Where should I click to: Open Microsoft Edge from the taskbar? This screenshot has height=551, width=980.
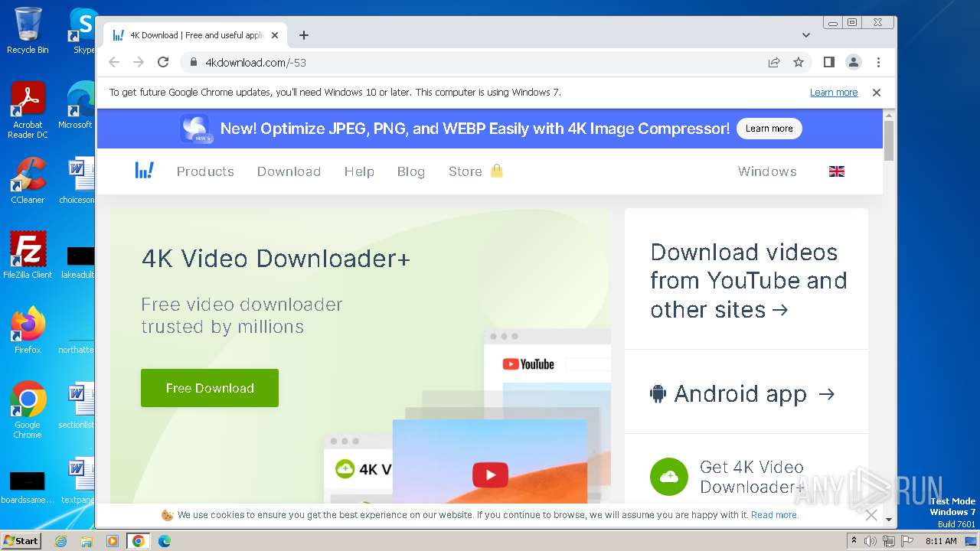pos(165,541)
